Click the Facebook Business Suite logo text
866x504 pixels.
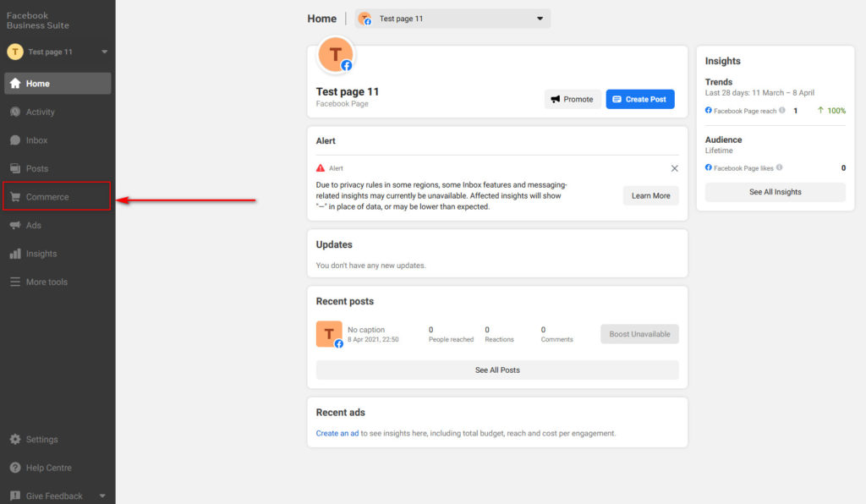[x=37, y=20]
